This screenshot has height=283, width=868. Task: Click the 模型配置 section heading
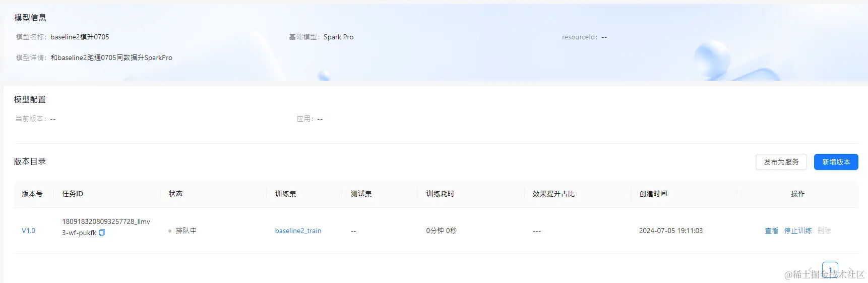tap(30, 99)
